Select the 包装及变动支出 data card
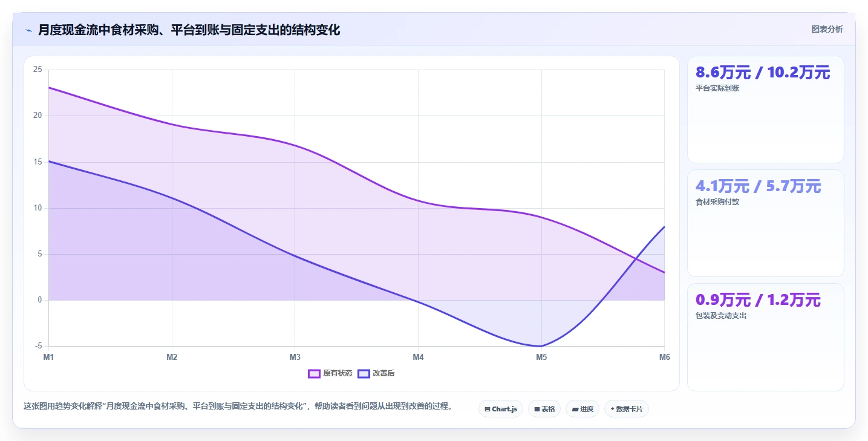 pos(765,337)
